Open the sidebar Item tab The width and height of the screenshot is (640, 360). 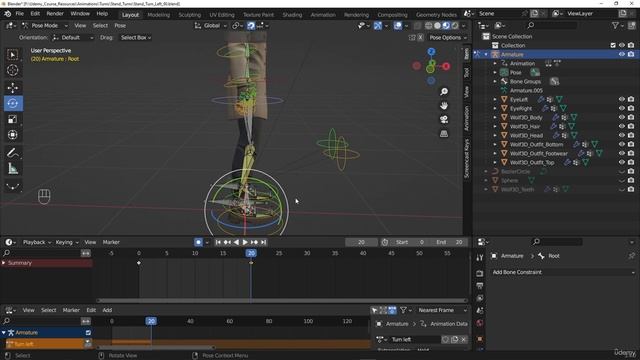(x=467, y=53)
